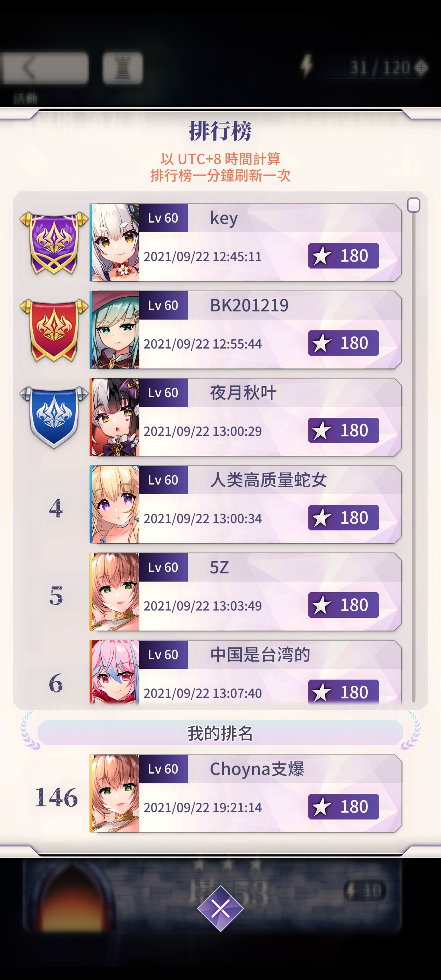Tap the blurred tower icon button
The width and height of the screenshot is (441, 980).
123,68
